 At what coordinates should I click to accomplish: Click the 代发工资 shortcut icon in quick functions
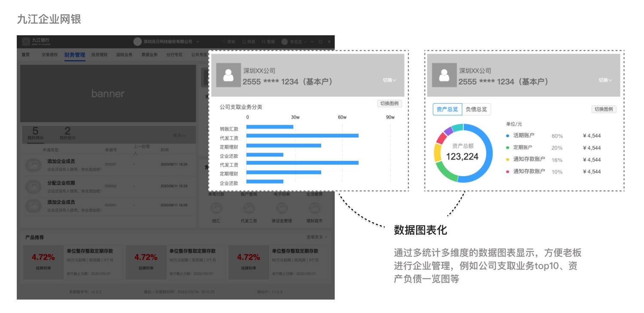tap(249, 209)
